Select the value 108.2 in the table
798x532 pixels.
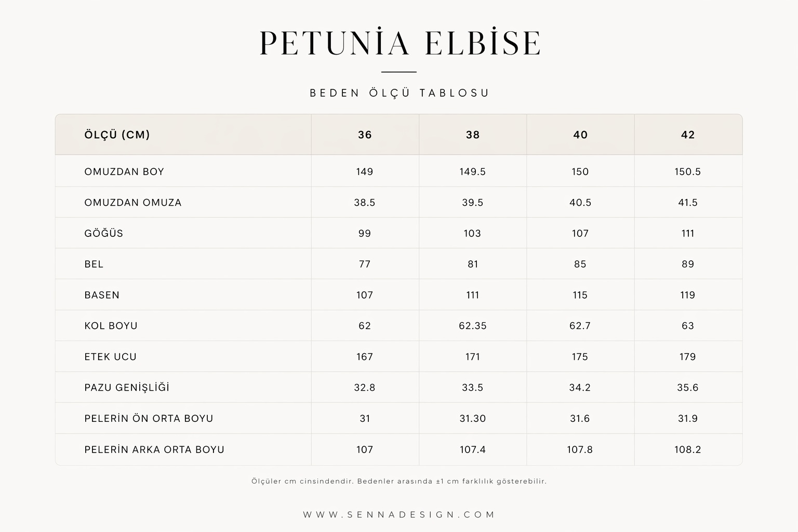687,449
